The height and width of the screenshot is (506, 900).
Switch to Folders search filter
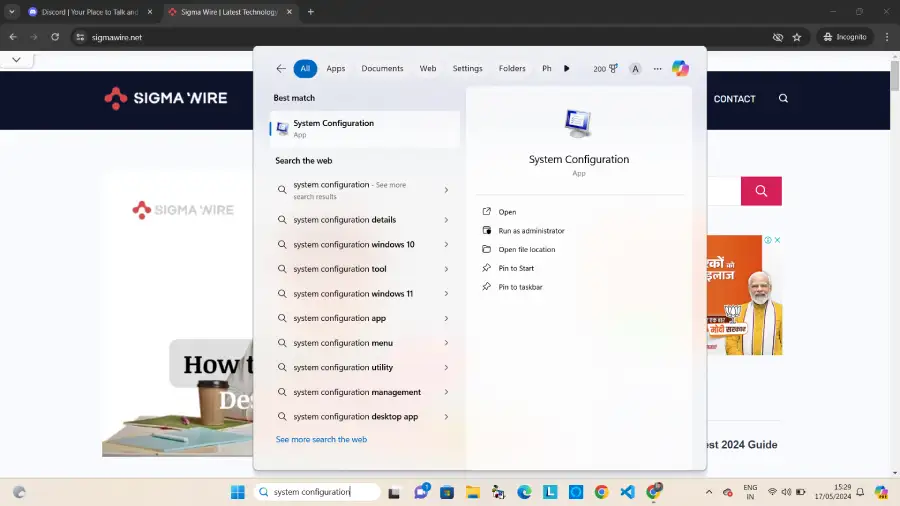(x=512, y=68)
